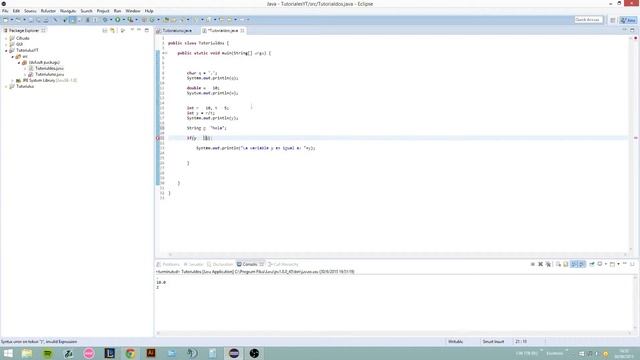Open the Navigate menu
The width and height of the screenshot is (640, 360).
[x=68, y=11]
